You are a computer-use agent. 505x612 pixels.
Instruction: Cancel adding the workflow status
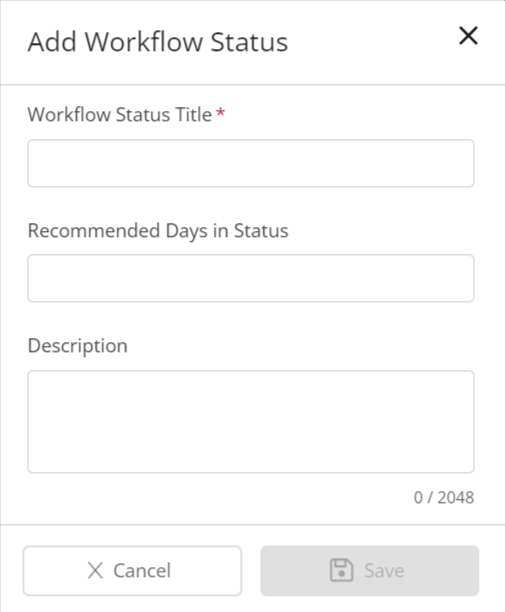[132, 571]
